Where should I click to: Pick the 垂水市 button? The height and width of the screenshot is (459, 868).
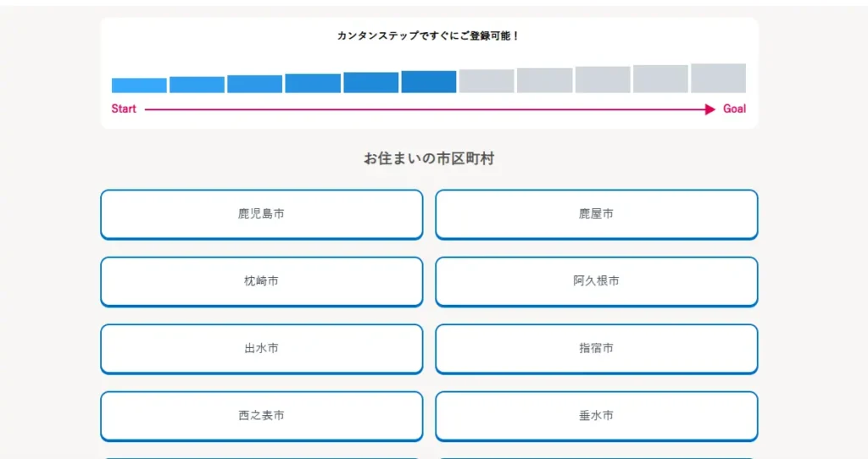tap(596, 416)
